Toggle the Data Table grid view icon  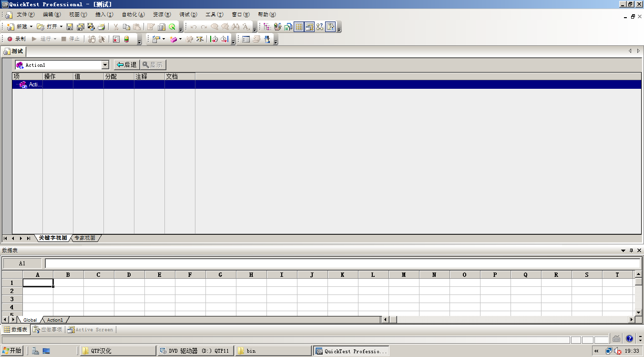pos(299,27)
